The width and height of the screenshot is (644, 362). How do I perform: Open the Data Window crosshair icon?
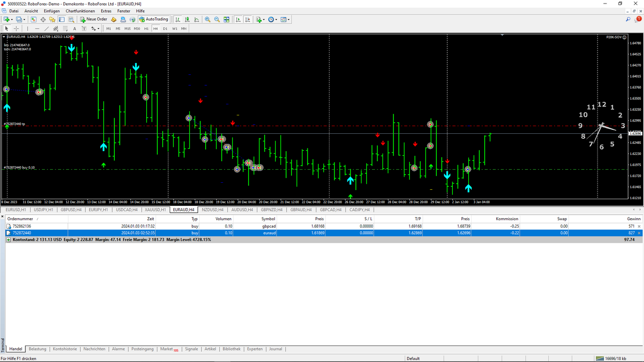click(x=43, y=19)
